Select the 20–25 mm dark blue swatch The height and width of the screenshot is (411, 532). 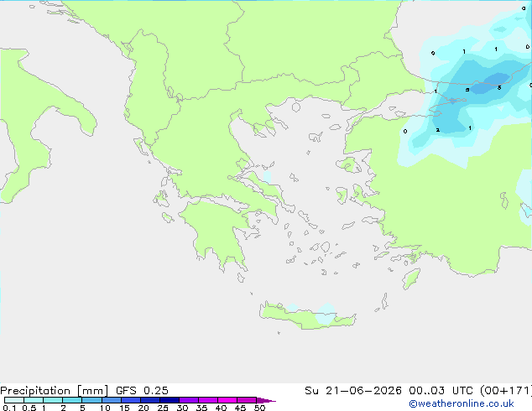pyautogui.click(x=150, y=400)
